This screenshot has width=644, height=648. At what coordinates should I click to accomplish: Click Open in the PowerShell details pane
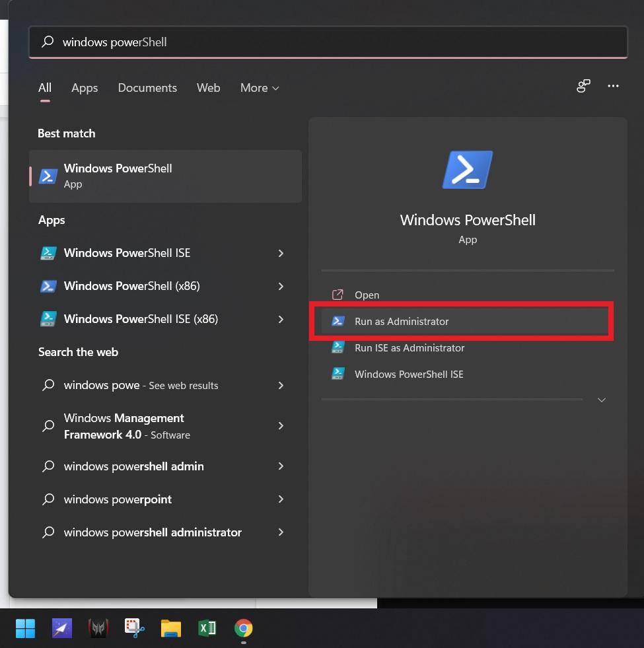[367, 295]
